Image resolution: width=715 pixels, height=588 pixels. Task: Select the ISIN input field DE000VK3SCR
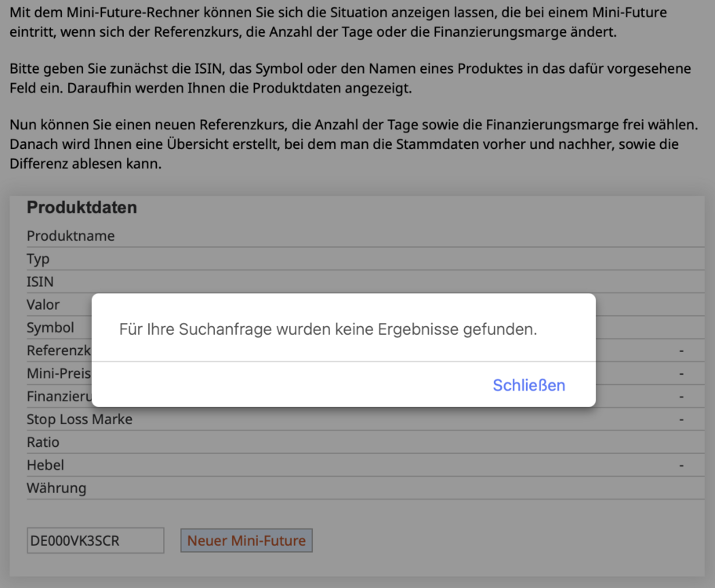(94, 540)
